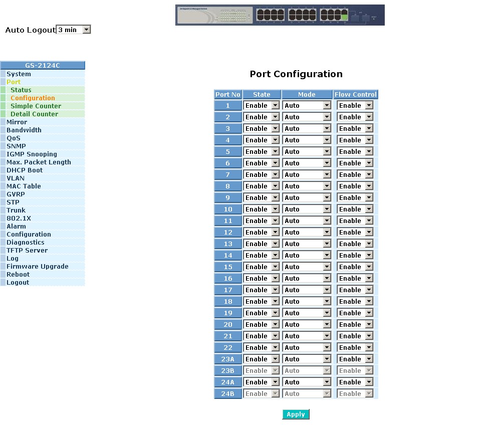Open Flow Control dropdown for port 19
Image resolution: width=504 pixels, height=425 pixels.
coord(355,313)
